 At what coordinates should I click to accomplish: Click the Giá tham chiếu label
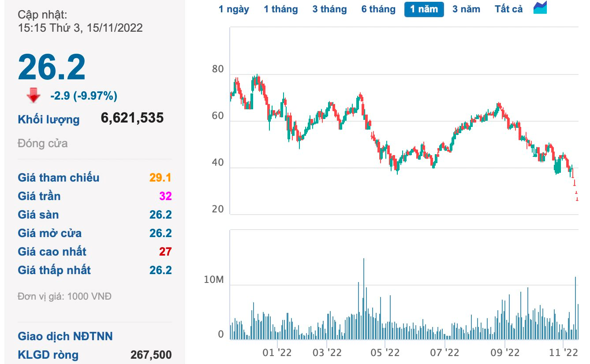click(x=58, y=178)
